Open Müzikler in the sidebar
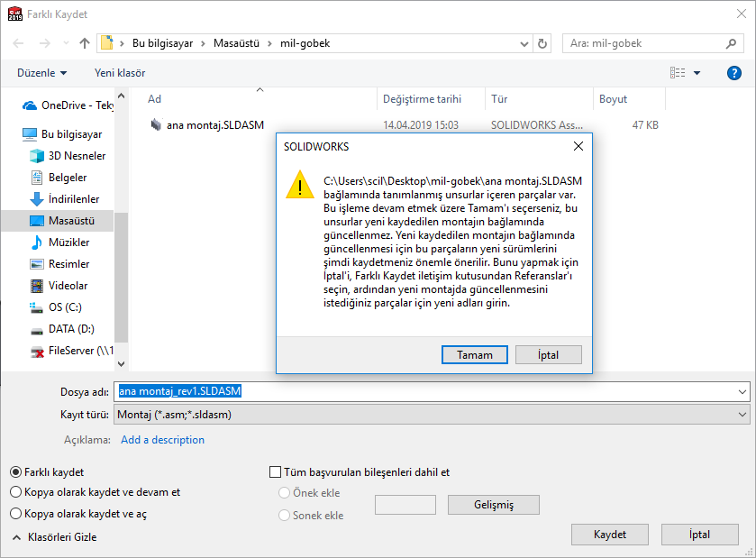Image resolution: width=756 pixels, height=558 pixels. [59, 242]
